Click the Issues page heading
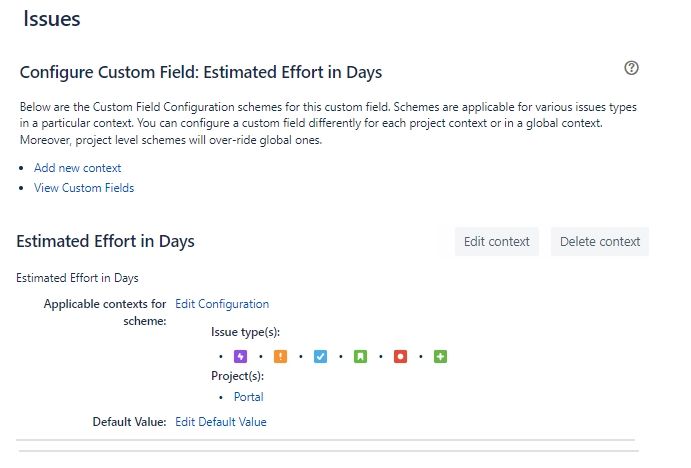This screenshot has height=468, width=691. (x=52, y=19)
